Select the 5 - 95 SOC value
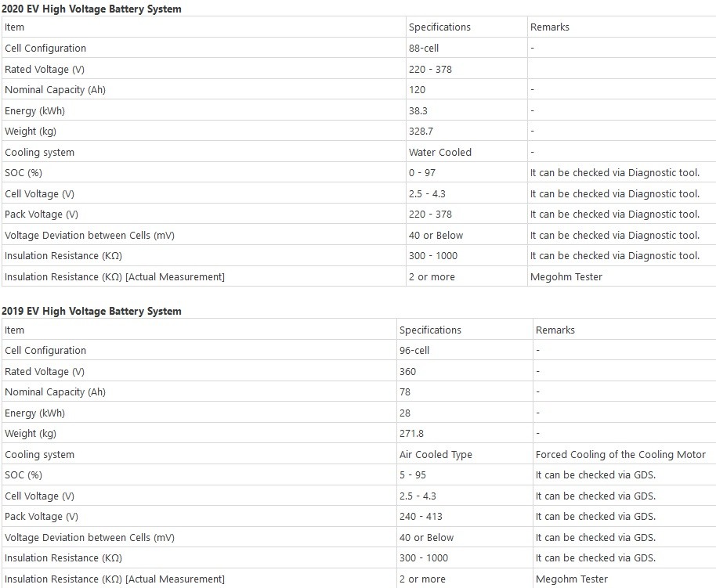The height and width of the screenshot is (588, 716). (413, 474)
